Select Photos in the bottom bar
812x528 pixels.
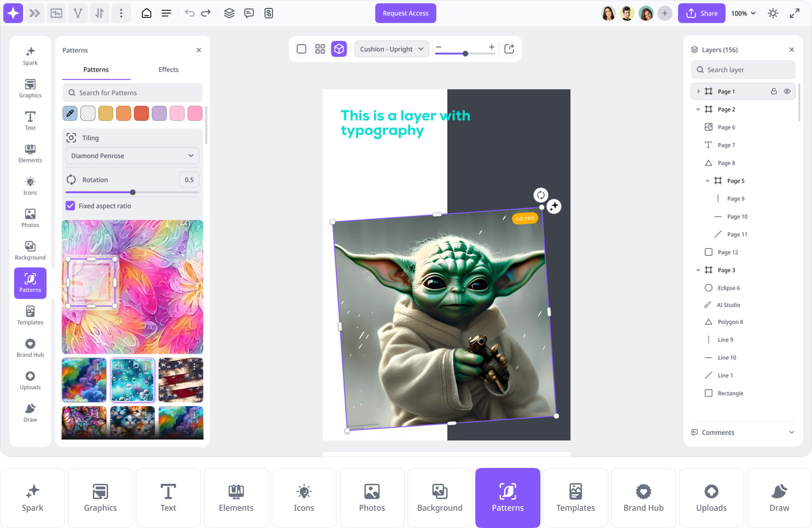372,498
